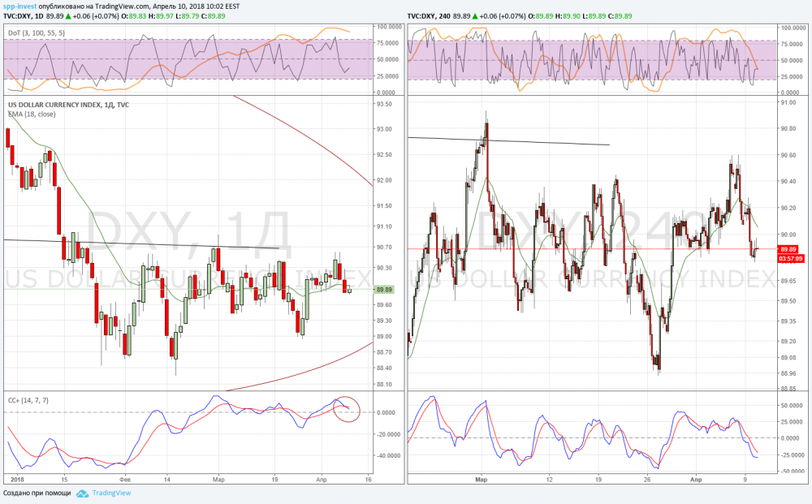
Task: Click red 89.89 price label on 240 chart
Action: tap(788, 249)
